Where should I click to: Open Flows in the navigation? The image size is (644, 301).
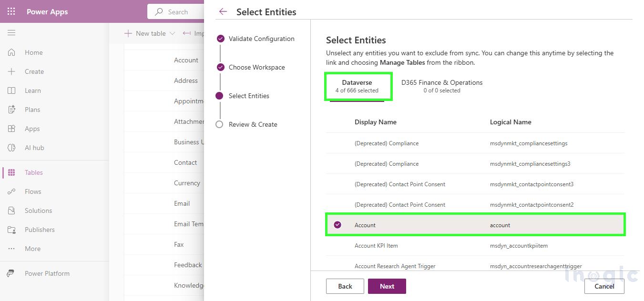click(33, 191)
